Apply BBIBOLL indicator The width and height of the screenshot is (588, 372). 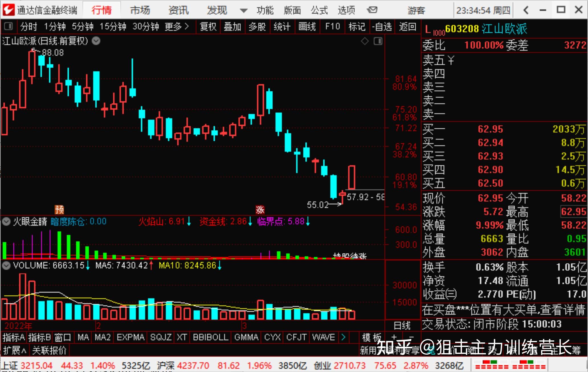click(x=211, y=337)
